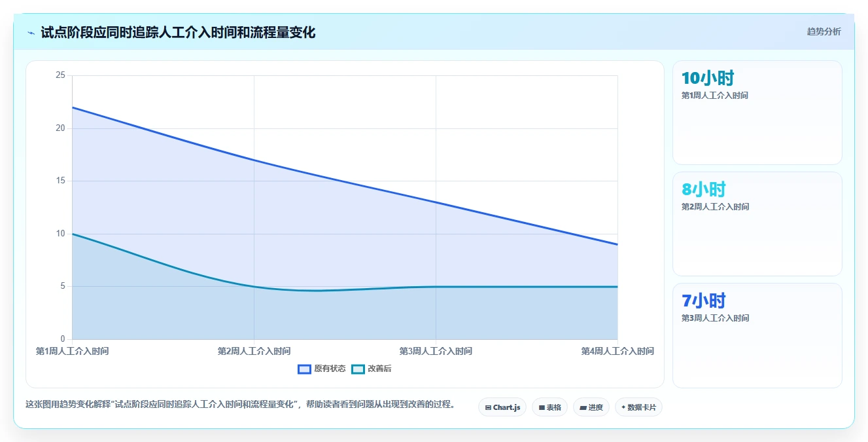868x442 pixels.
Task: Click the 数据卡片 tag star icon
Action: click(x=623, y=407)
